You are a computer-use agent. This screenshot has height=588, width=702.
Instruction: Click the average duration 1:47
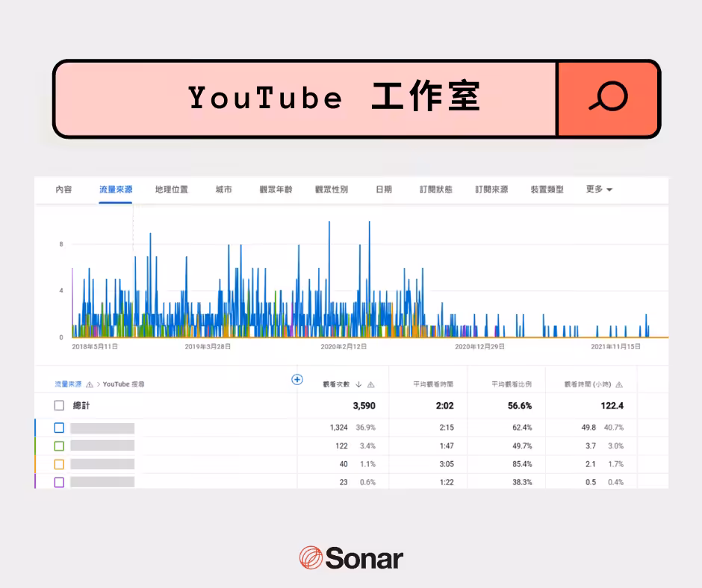[447, 445]
